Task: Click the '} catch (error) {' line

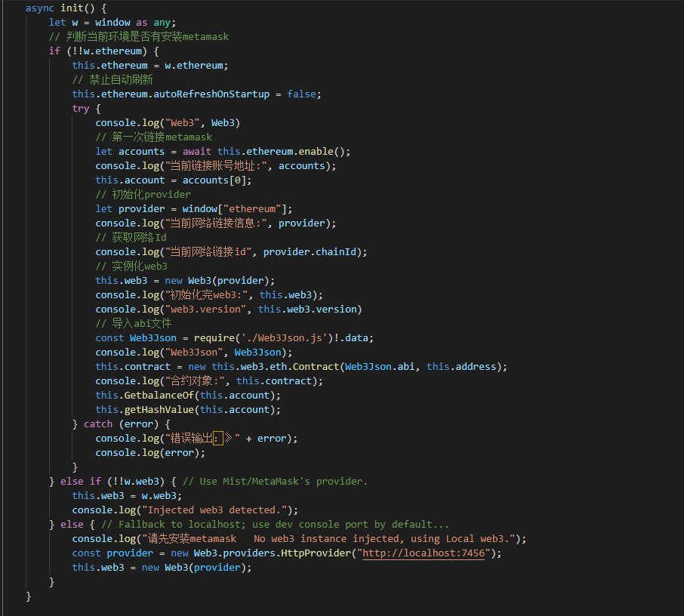Action: click(122, 424)
